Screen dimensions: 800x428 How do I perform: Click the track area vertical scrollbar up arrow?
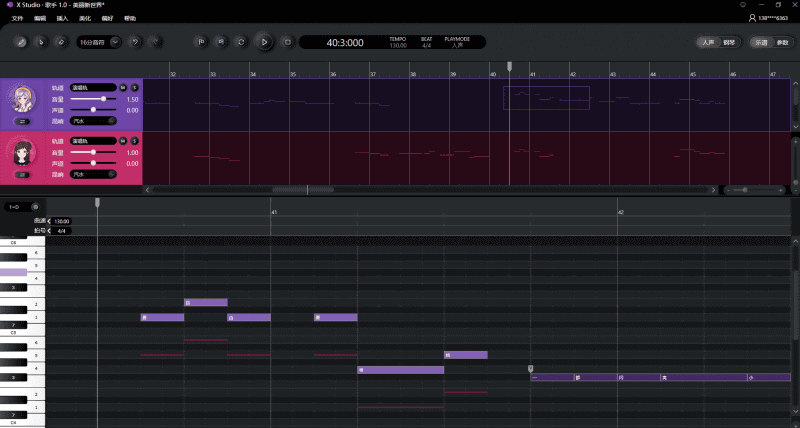tap(795, 83)
